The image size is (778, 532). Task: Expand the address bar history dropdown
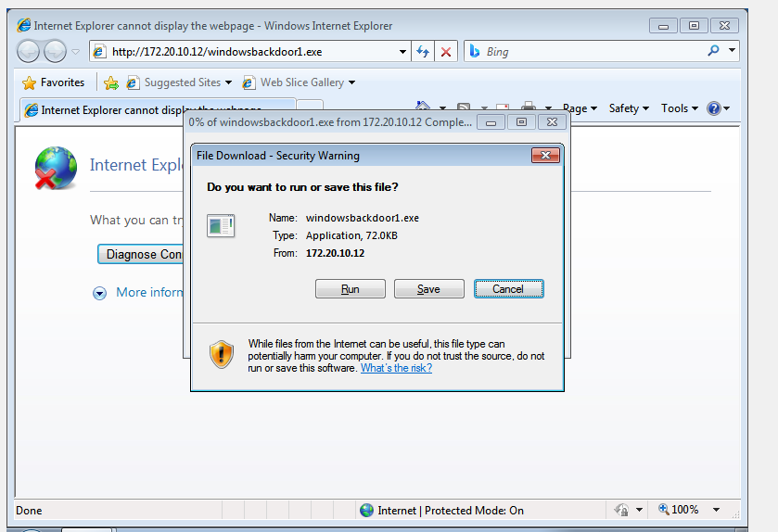[x=402, y=52]
